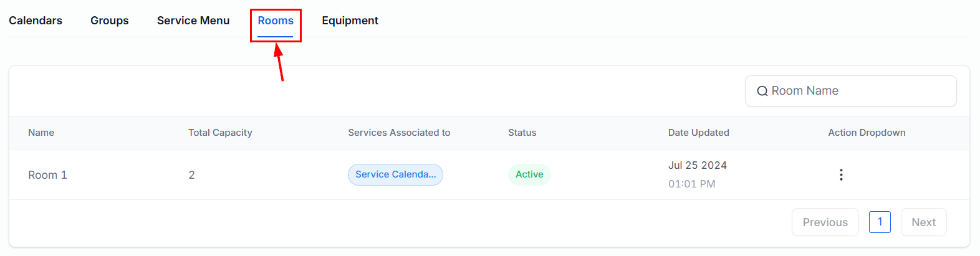Viewport: 980px width, 256px height.
Task: Click the Total Capacity column header
Action: pyautogui.click(x=220, y=133)
